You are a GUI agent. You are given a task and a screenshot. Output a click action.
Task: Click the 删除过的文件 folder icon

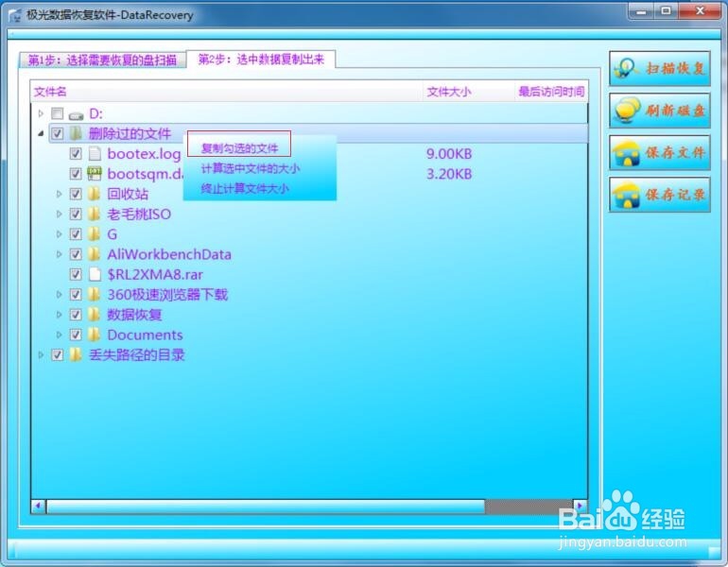tap(76, 133)
